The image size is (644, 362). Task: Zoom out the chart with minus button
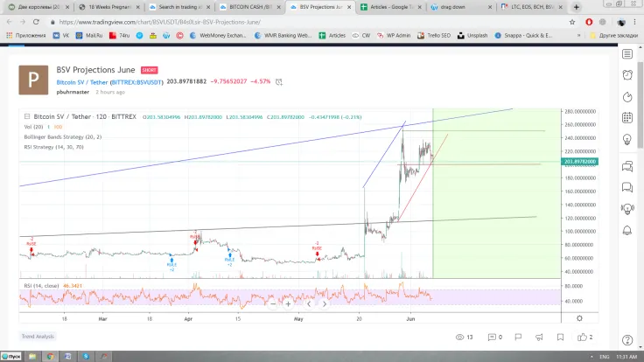point(273,304)
